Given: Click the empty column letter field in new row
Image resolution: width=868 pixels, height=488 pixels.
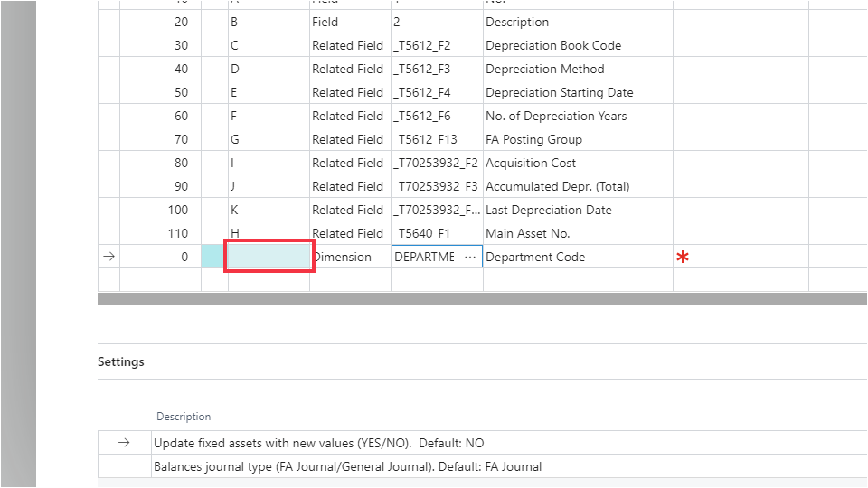Looking at the screenshot, I should pos(269,257).
